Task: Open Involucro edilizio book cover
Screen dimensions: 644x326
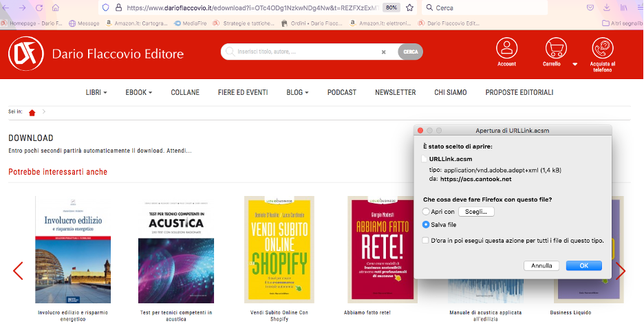Action: pos(73,250)
